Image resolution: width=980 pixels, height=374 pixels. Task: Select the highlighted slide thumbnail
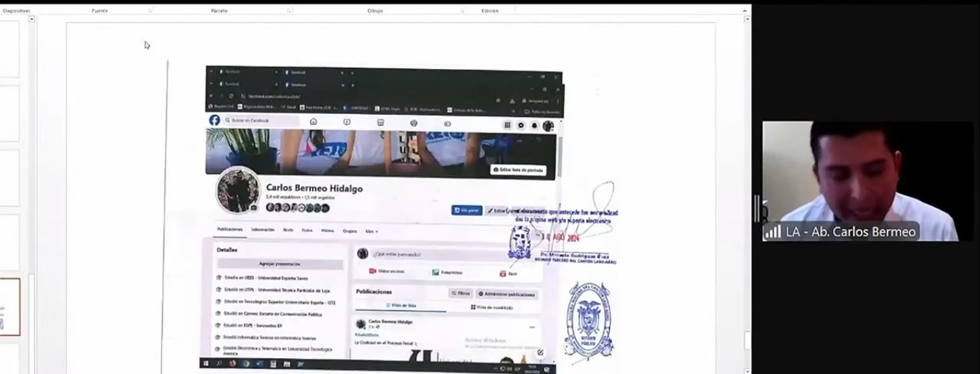9,307
